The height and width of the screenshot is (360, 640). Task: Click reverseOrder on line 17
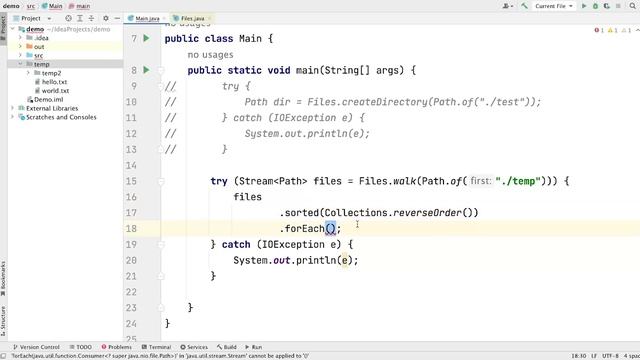coord(427,213)
